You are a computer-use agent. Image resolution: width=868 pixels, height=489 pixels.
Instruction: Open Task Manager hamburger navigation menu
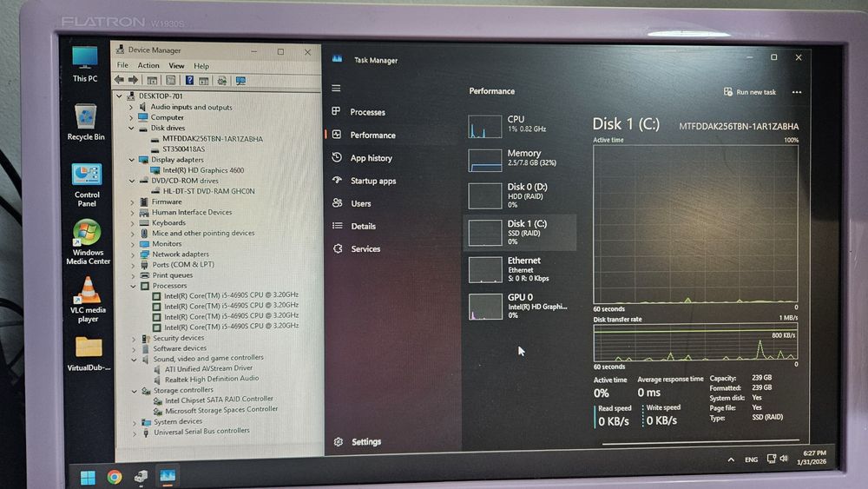(336, 88)
